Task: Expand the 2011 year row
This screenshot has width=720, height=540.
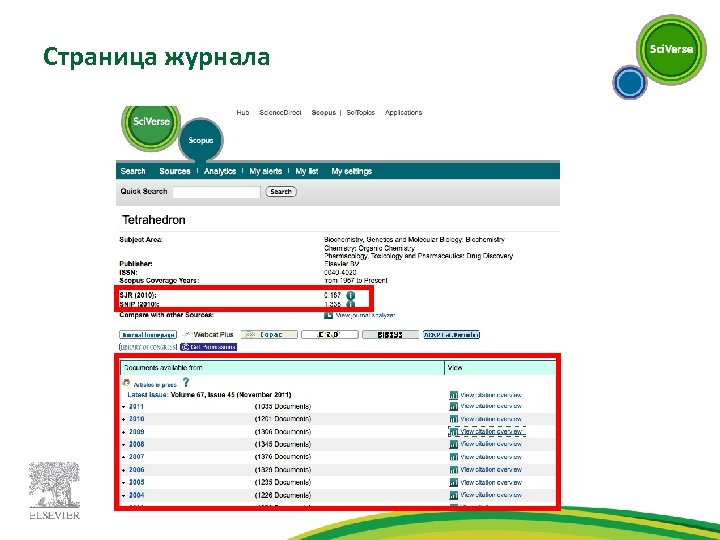Action: [124, 407]
